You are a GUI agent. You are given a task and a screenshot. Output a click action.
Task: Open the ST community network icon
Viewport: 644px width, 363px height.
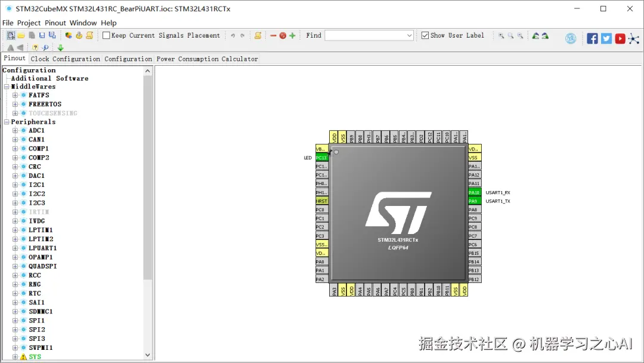coord(634,39)
